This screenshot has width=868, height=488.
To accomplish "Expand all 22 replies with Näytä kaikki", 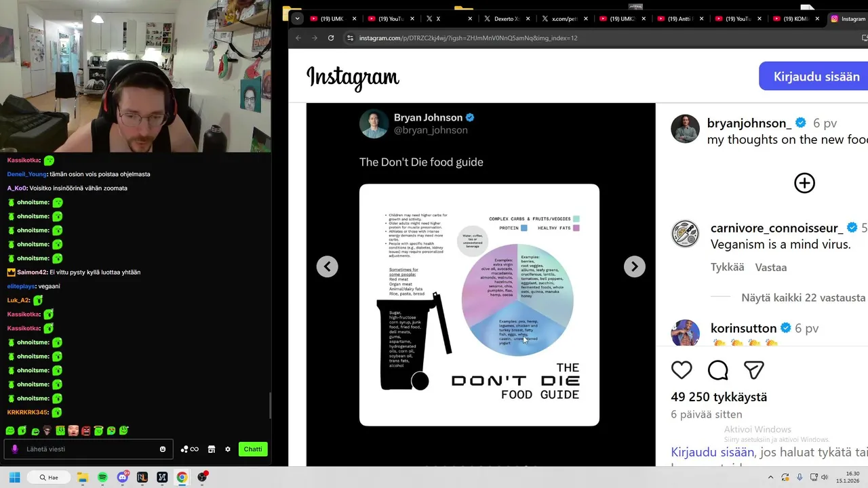I will pyautogui.click(x=803, y=298).
